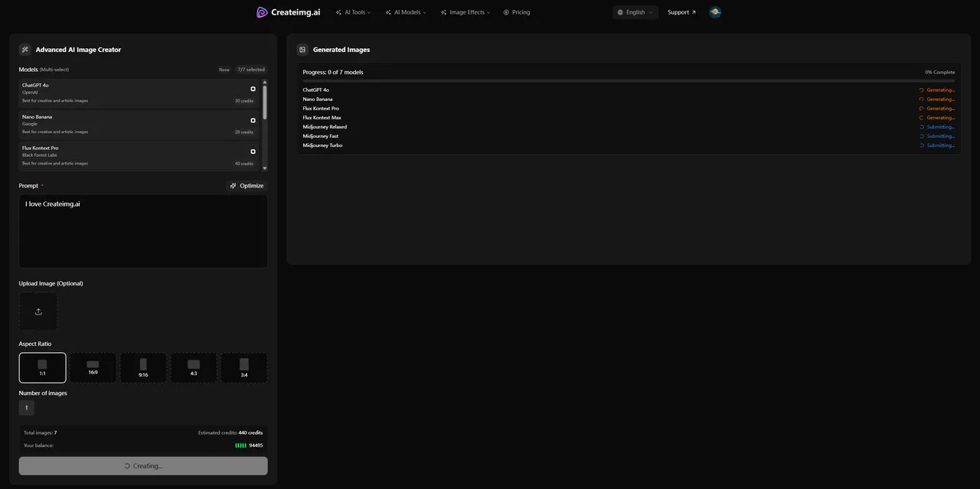Click the Generated Images panel icon
980x489 pixels.
coord(302,50)
